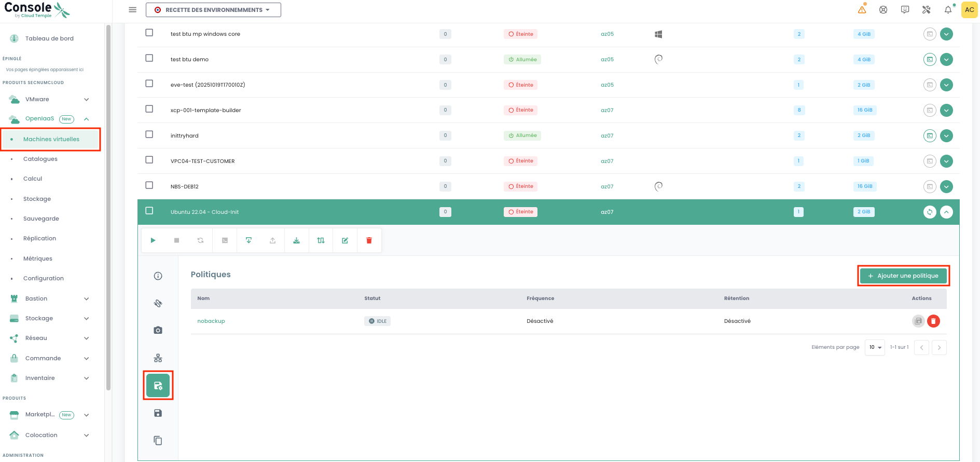The height and width of the screenshot is (462, 980).
Task: Start the VM with the play icon
Action: coord(153,240)
